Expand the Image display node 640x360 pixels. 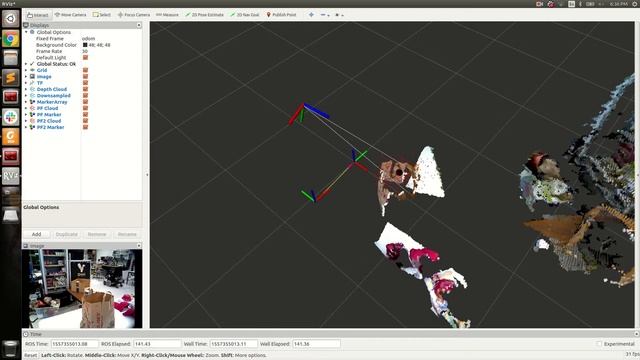tap(26, 76)
